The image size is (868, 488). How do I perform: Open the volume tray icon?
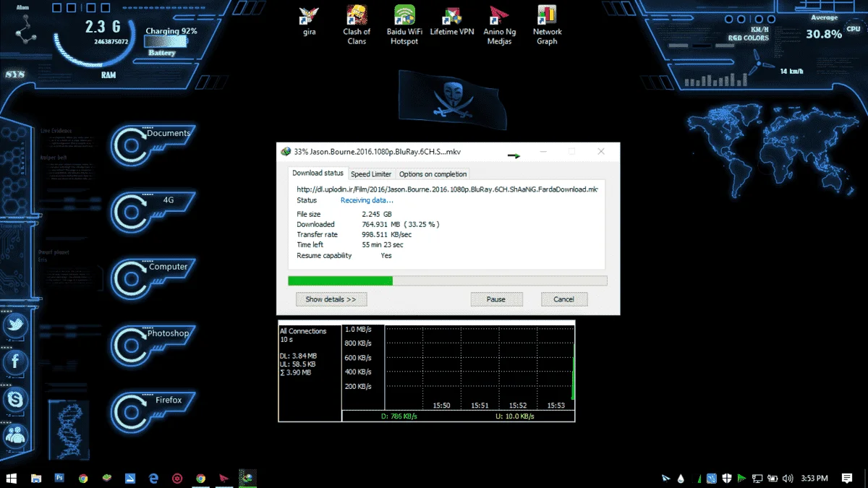(x=789, y=478)
